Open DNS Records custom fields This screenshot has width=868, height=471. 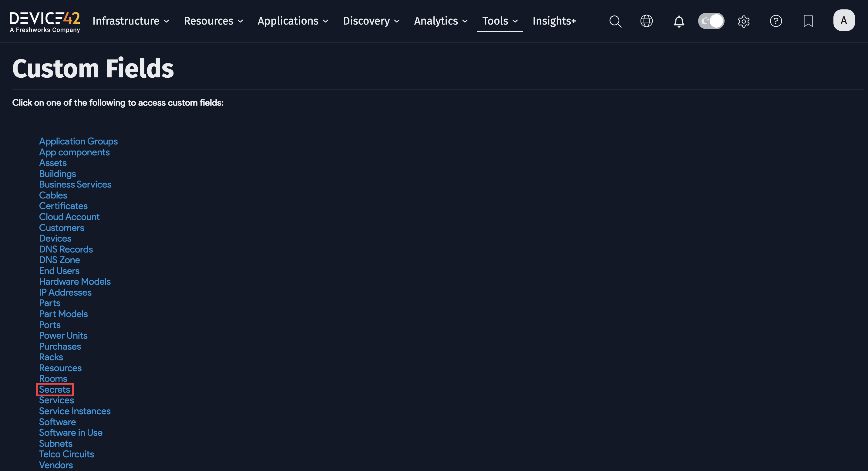click(x=66, y=249)
